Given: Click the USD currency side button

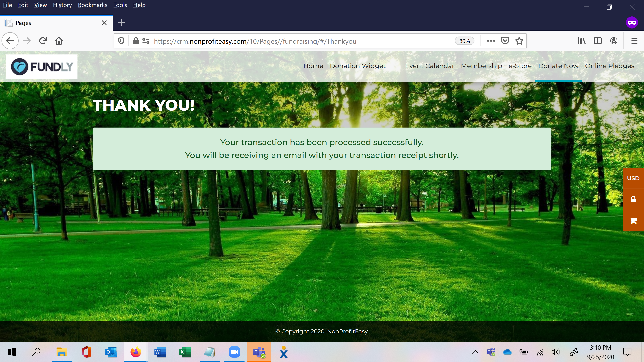Looking at the screenshot, I should 633,178.
